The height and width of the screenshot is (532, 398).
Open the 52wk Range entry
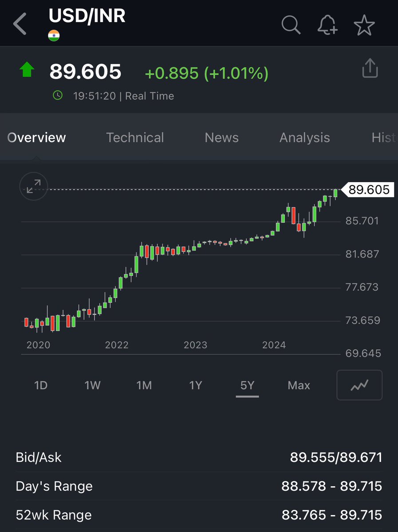coord(199,515)
